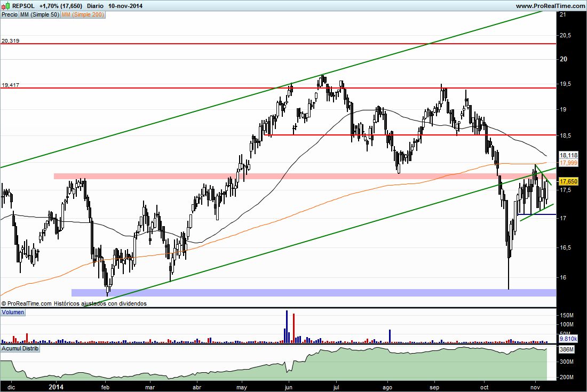The width and height of the screenshot is (587, 392).
Task: Click the 300M accumulation axis label
Action: click(x=567, y=362)
